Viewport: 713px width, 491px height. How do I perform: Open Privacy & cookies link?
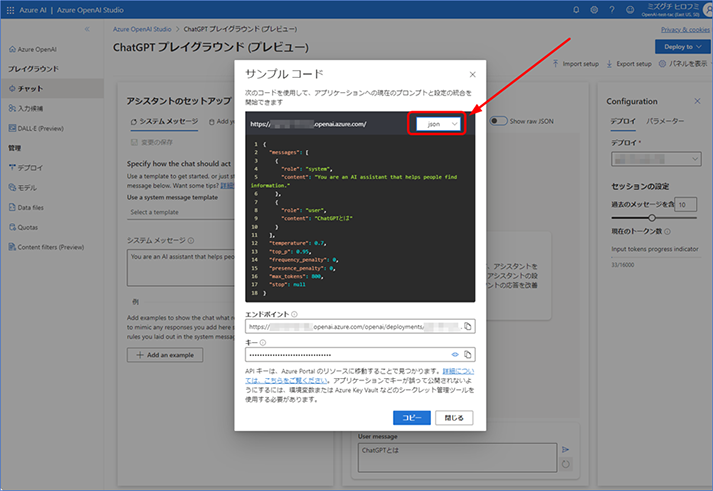pyautogui.click(x=685, y=30)
